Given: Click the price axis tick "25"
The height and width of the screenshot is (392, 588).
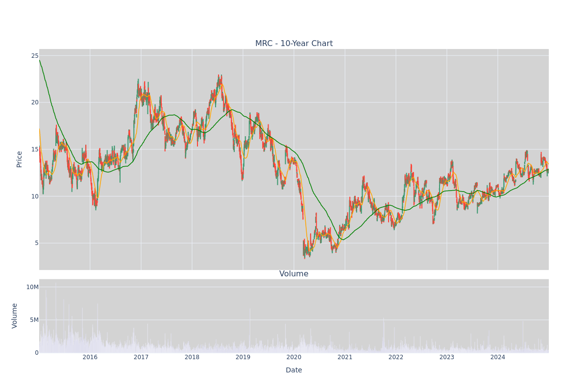Looking at the screenshot, I should tap(35, 56).
